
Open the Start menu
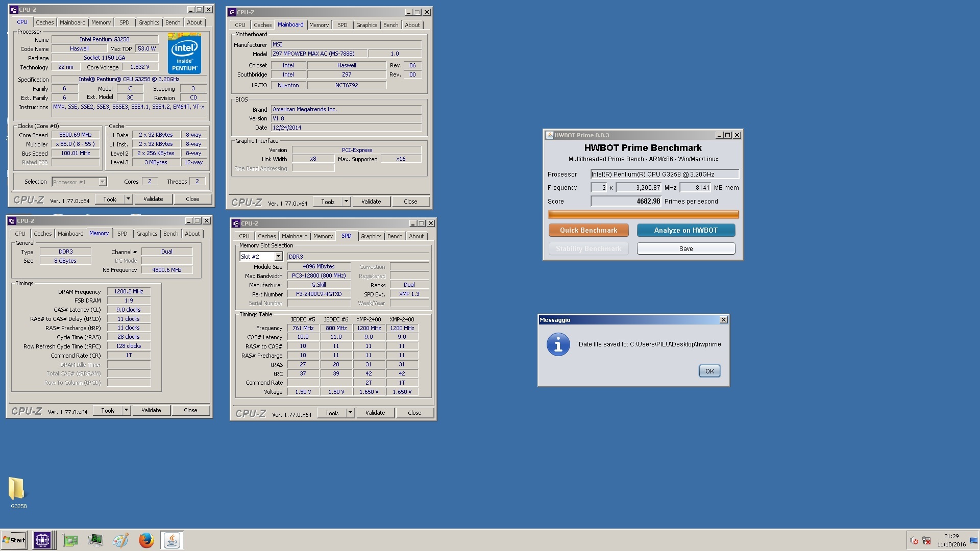pos(14,540)
